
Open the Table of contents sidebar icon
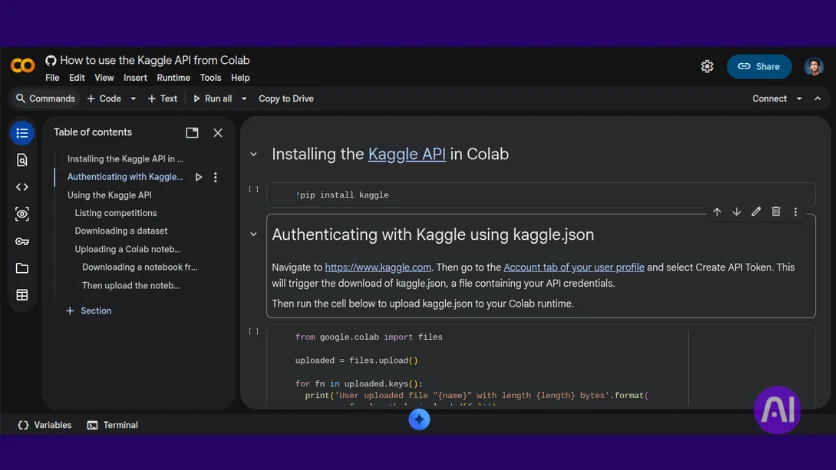click(22, 133)
